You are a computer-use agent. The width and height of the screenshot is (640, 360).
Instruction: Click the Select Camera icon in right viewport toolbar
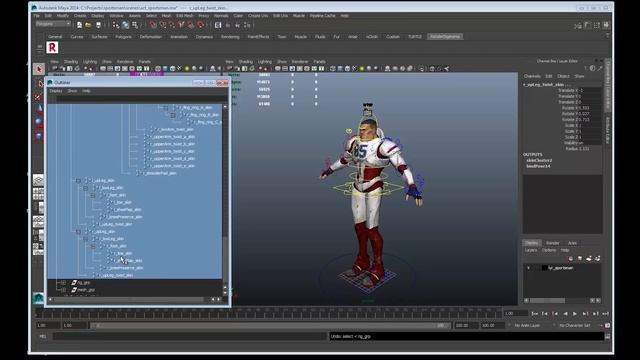point(229,69)
